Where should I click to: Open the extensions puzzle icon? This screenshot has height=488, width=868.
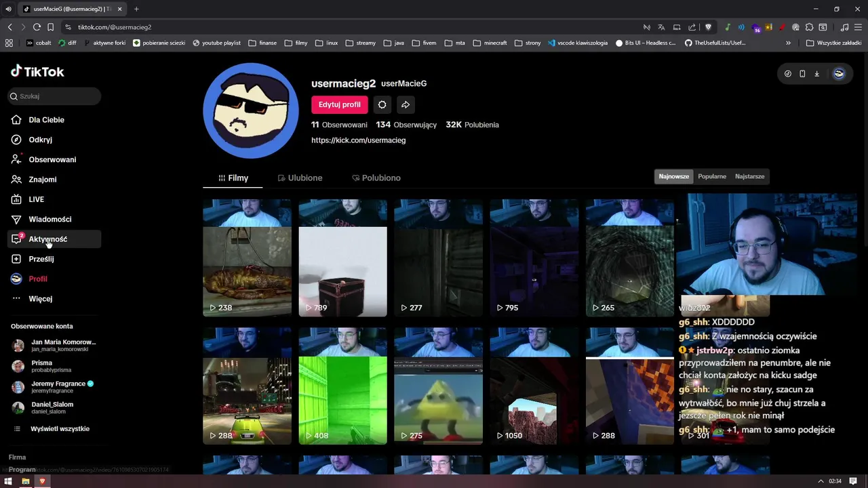click(809, 27)
